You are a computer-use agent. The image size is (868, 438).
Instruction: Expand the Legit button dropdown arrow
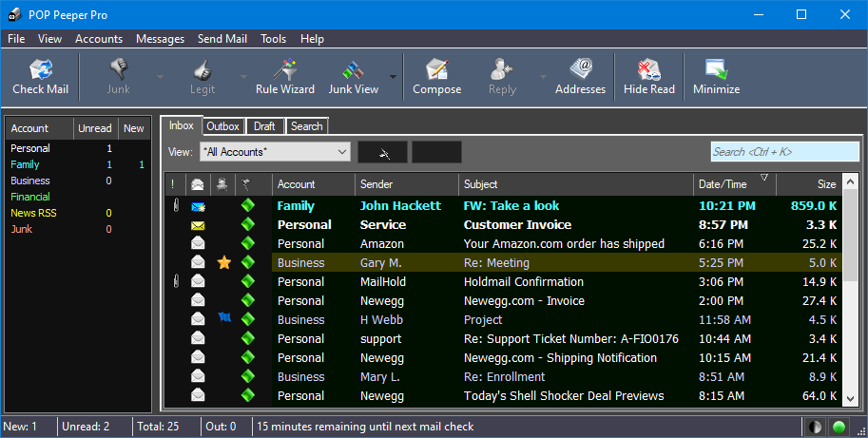[243, 77]
